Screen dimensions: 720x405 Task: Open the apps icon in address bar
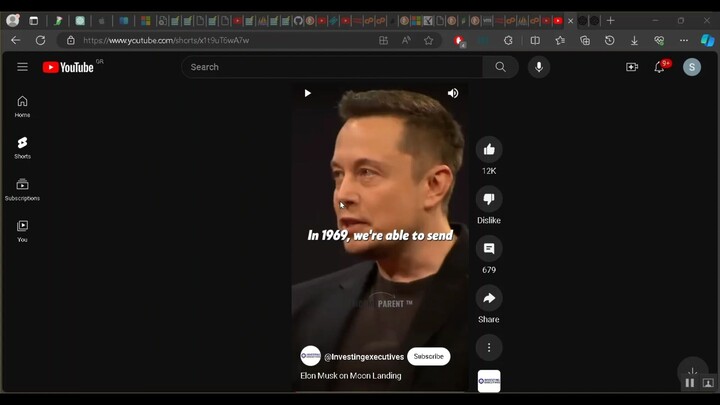tap(383, 40)
